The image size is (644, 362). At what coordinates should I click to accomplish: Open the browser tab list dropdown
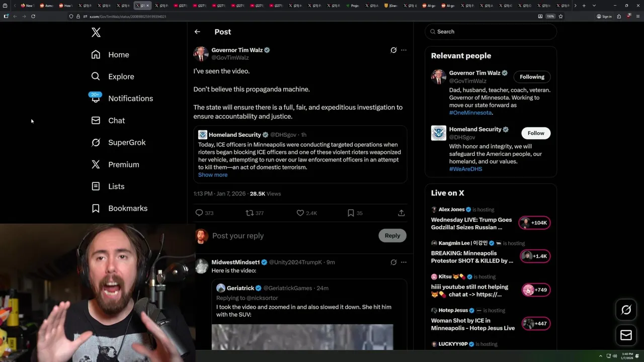594,6
